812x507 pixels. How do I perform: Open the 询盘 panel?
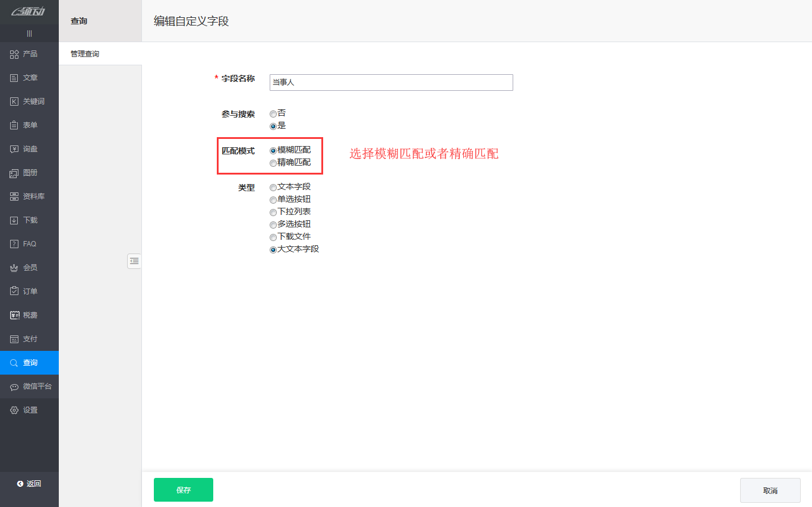pos(29,148)
